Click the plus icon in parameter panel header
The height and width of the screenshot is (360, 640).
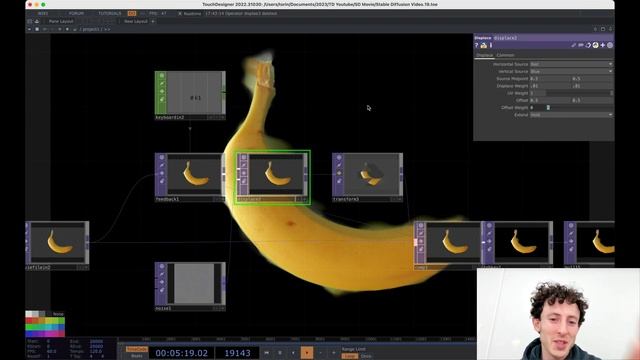[x=602, y=45]
